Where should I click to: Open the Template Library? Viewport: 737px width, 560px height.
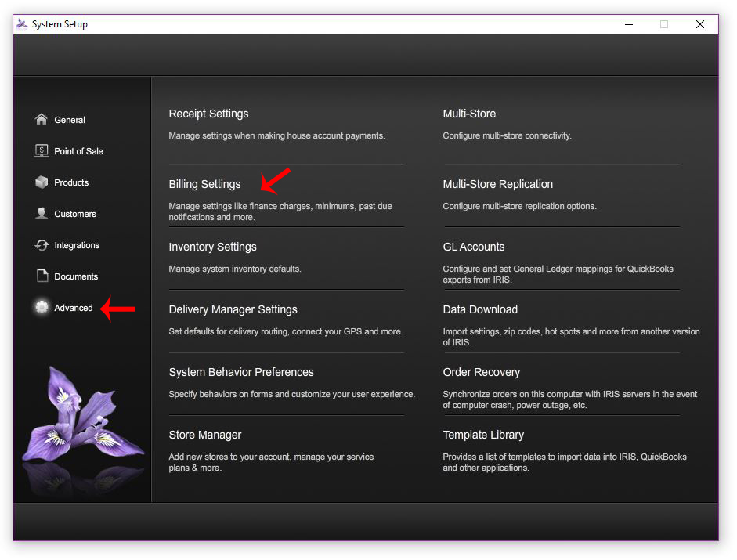tap(483, 435)
